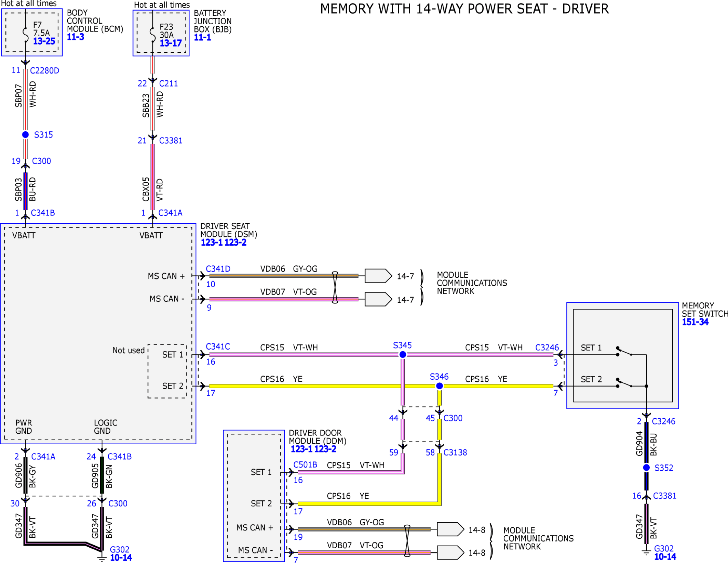Select C3381 label at pin 21

coord(171,141)
